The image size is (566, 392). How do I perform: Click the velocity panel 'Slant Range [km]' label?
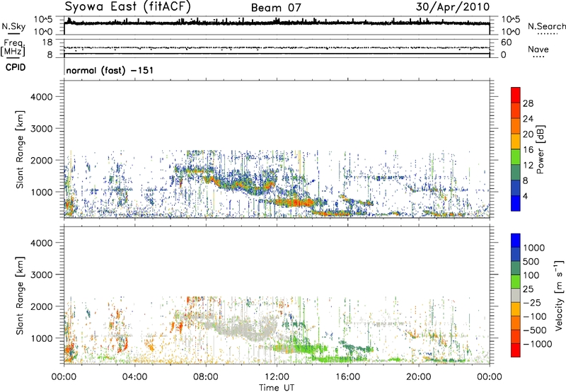pyautogui.click(x=20, y=295)
